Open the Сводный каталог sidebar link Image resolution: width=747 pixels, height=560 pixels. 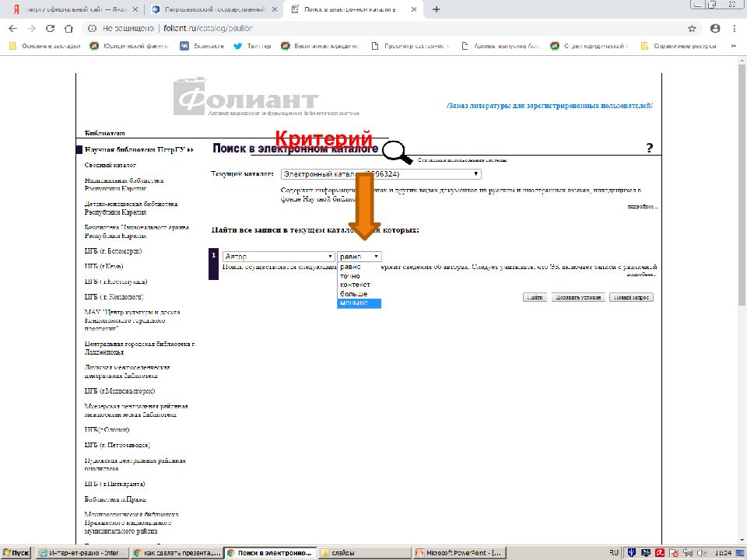[x=110, y=165]
